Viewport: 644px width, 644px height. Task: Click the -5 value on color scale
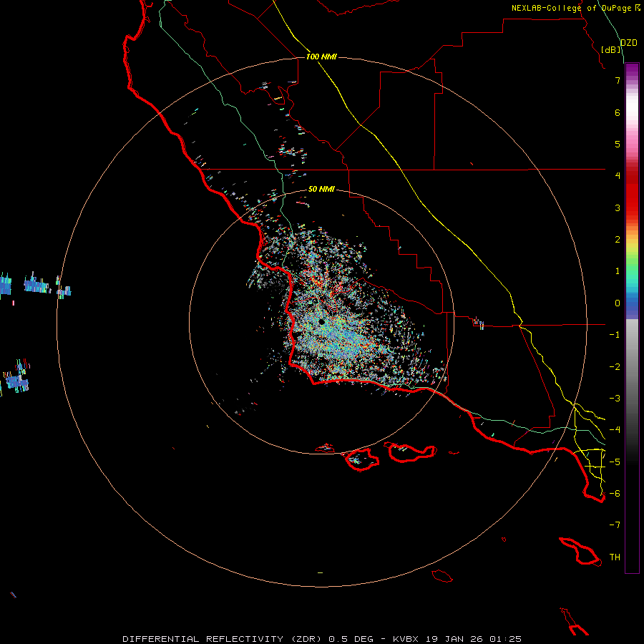(615, 462)
